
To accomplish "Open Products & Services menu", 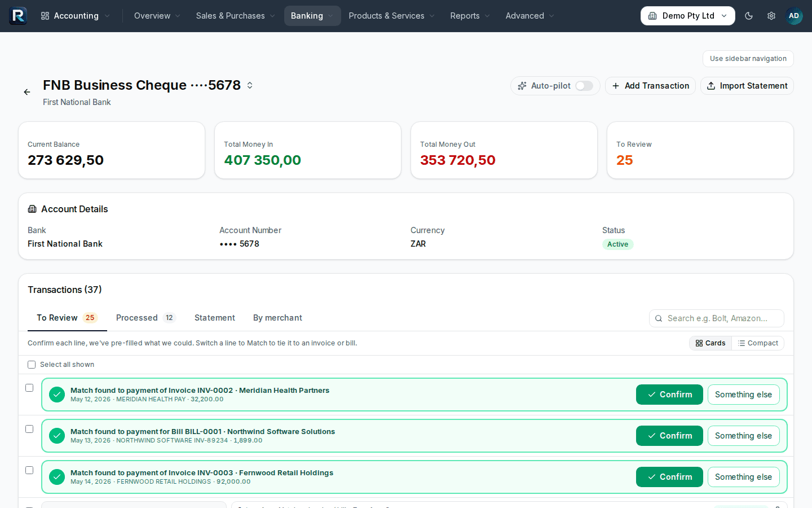I will (391, 16).
